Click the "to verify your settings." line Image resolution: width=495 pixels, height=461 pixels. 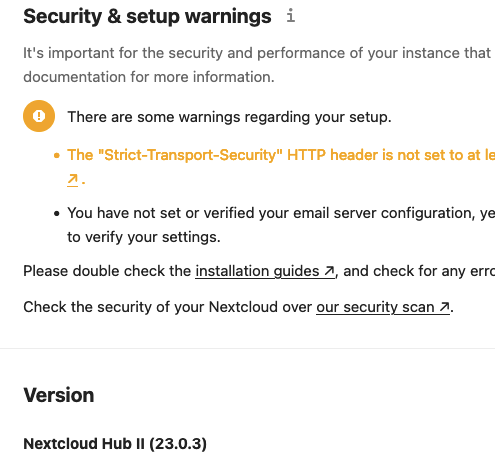(144, 237)
